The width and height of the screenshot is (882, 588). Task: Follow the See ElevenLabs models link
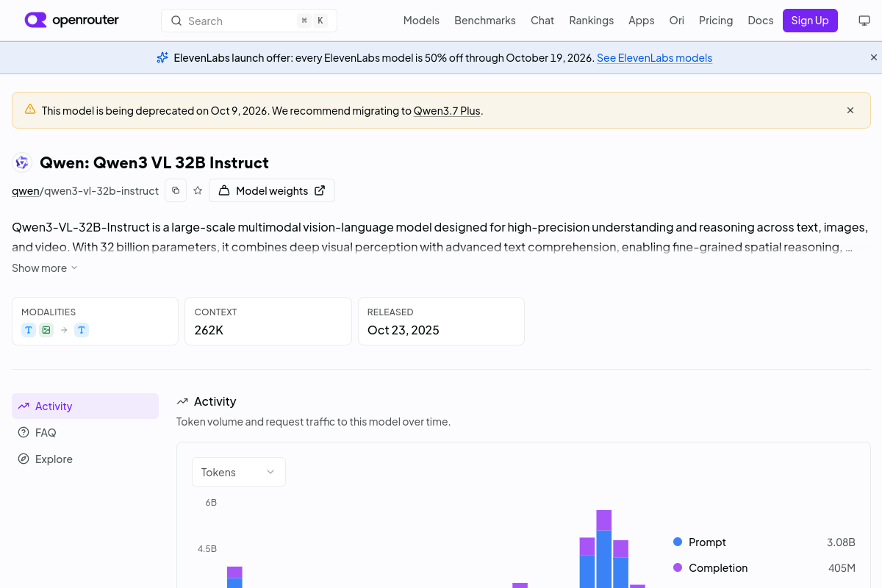coord(654,57)
